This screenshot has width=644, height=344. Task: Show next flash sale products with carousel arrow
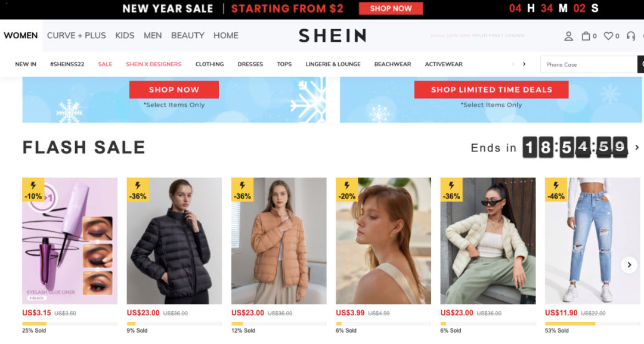(x=629, y=265)
